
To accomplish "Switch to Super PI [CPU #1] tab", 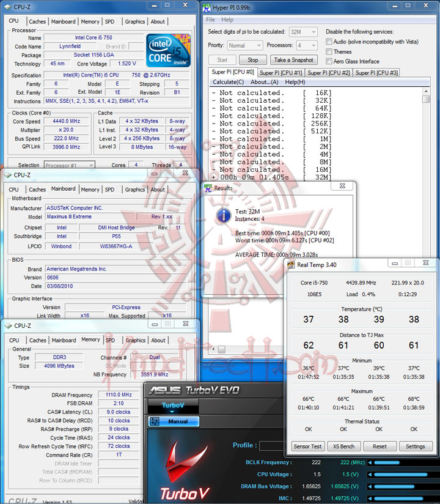I will pyautogui.click(x=280, y=73).
